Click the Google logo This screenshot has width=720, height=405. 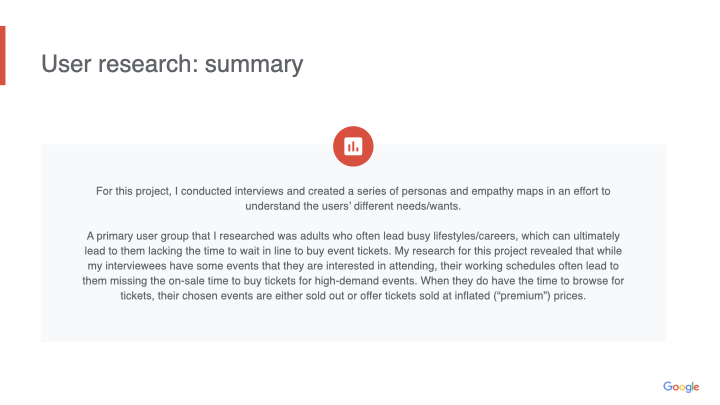point(680,387)
